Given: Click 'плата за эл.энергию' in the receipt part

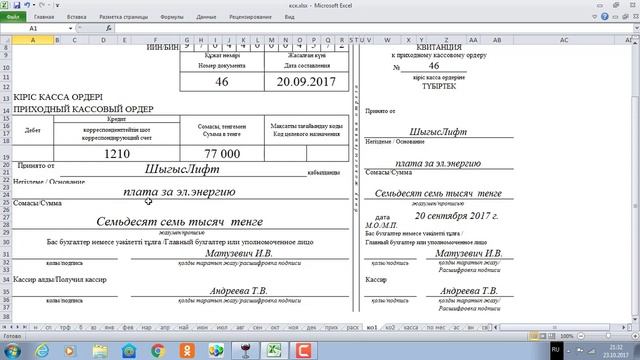Looking at the screenshot, I should (438, 163).
